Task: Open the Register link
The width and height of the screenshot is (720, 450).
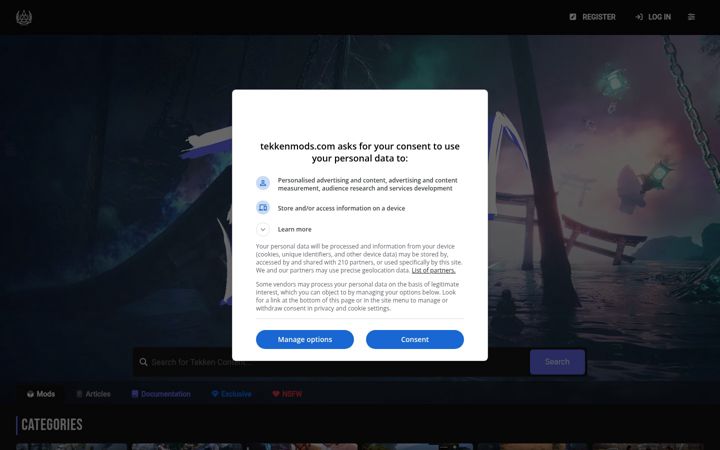Action: [592, 17]
